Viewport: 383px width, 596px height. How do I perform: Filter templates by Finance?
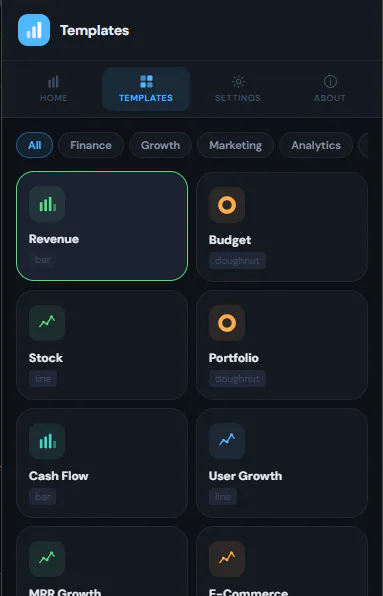(91, 145)
